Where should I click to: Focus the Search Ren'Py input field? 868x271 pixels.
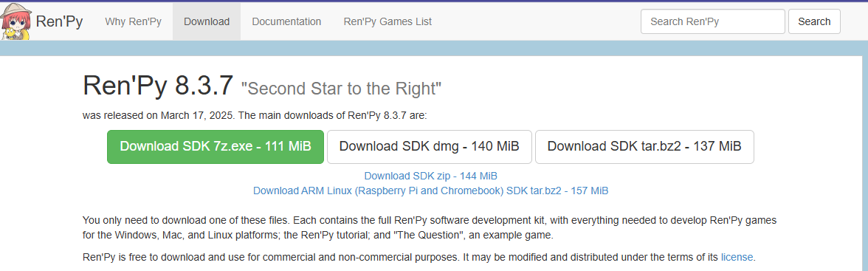tap(712, 21)
